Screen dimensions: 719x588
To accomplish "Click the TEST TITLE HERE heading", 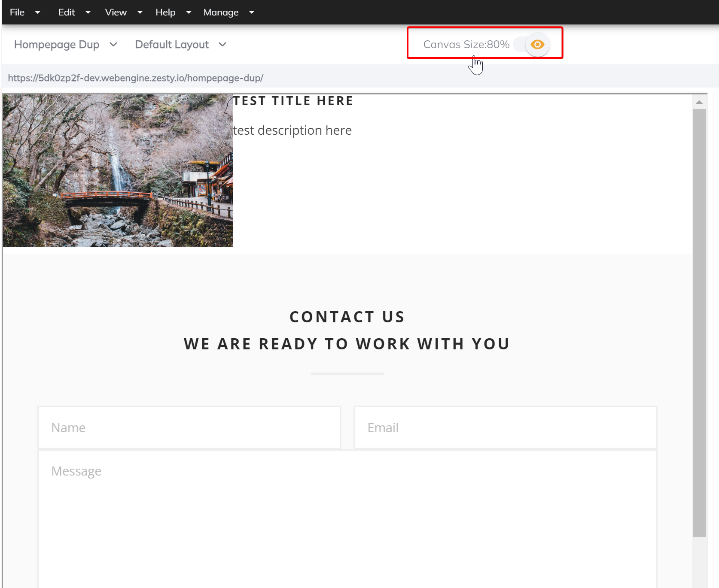I will [293, 101].
